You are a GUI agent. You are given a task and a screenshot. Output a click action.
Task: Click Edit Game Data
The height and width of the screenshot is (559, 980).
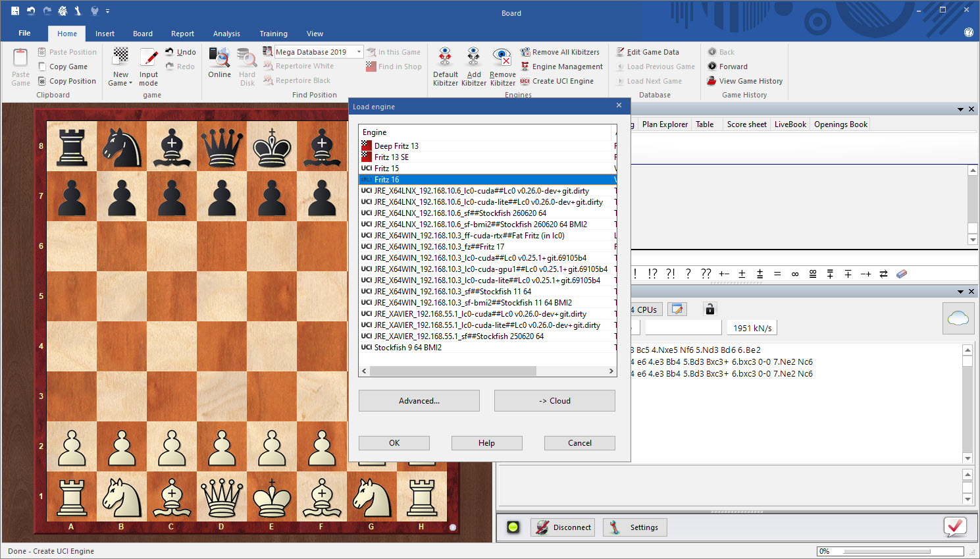point(648,52)
